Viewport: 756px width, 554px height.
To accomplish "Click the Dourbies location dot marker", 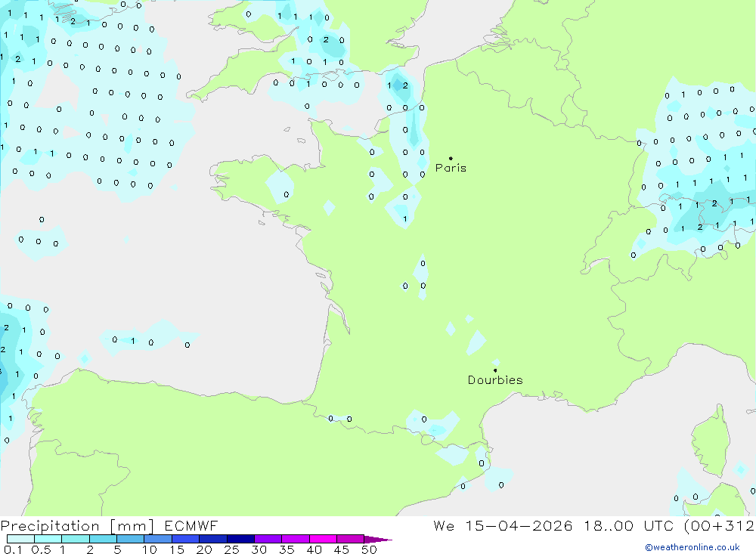I will point(495,370).
